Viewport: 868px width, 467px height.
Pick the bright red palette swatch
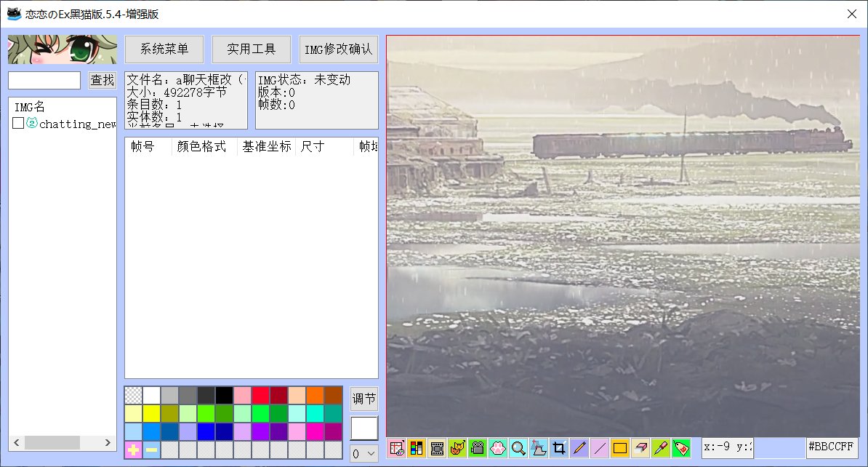tap(260, 395)
